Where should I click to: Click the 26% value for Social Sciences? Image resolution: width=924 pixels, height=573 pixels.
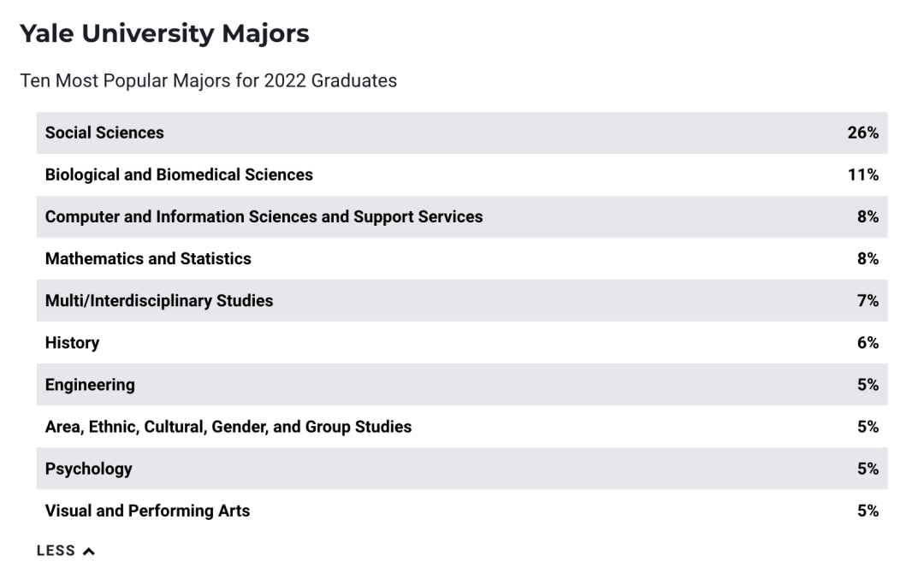(x=862, y=133)
